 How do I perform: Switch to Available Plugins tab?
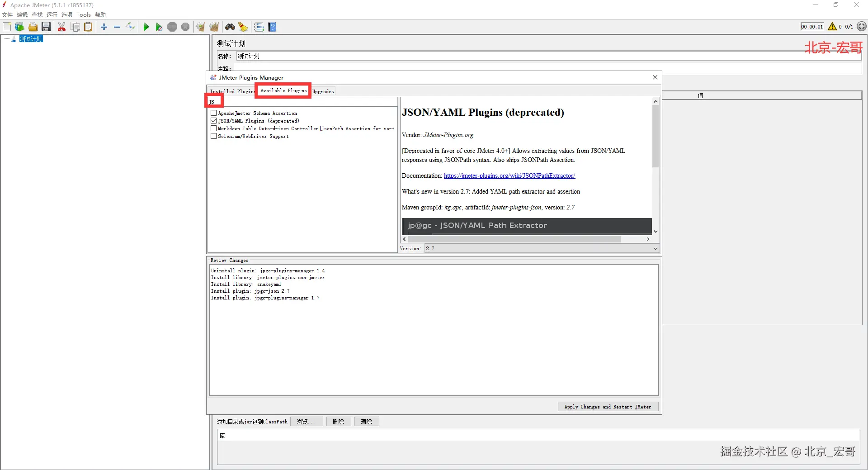(283, 90)
